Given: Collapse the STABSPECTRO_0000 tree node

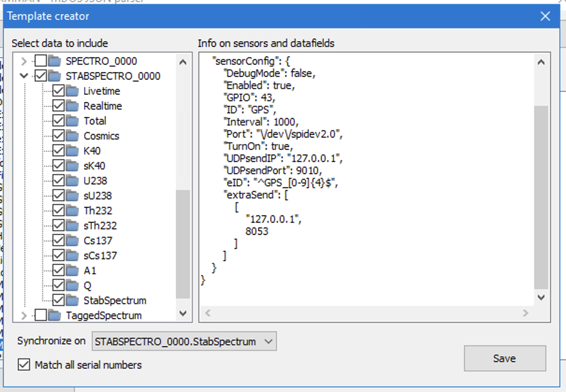Looking at the screenshot, I should click(24, 76).
